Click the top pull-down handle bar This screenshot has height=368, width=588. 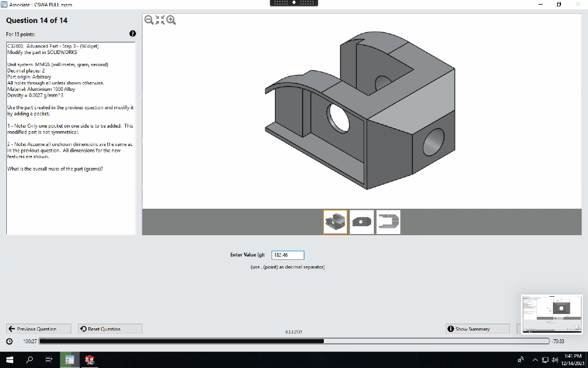pyautogui.click(x=294, y=3)
